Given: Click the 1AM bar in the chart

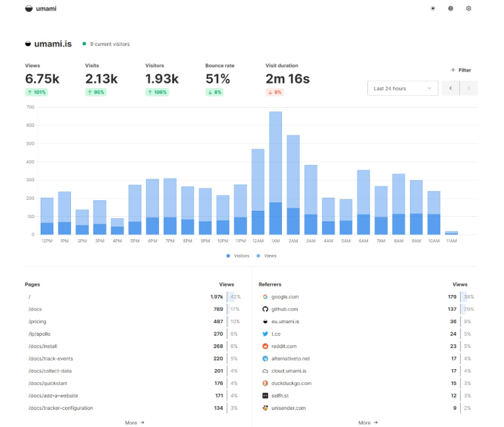Looking at the screenshot, I should [275, 173].
